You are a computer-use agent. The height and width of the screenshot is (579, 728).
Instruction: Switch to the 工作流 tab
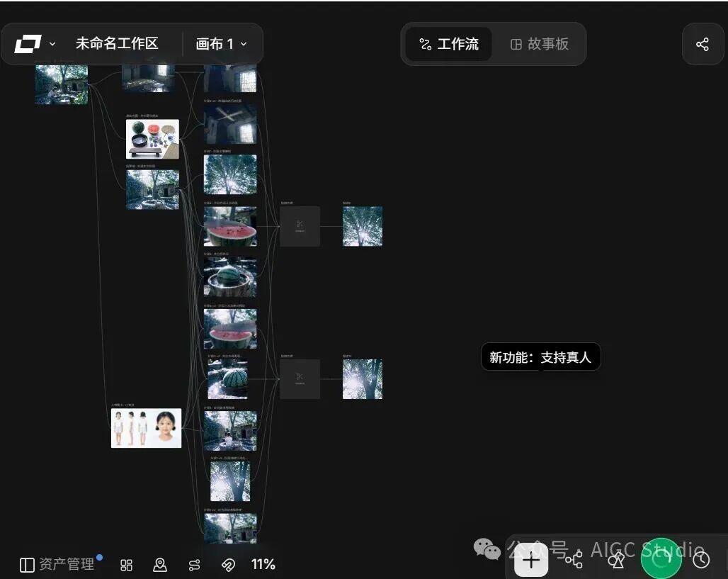pos(448,44)
